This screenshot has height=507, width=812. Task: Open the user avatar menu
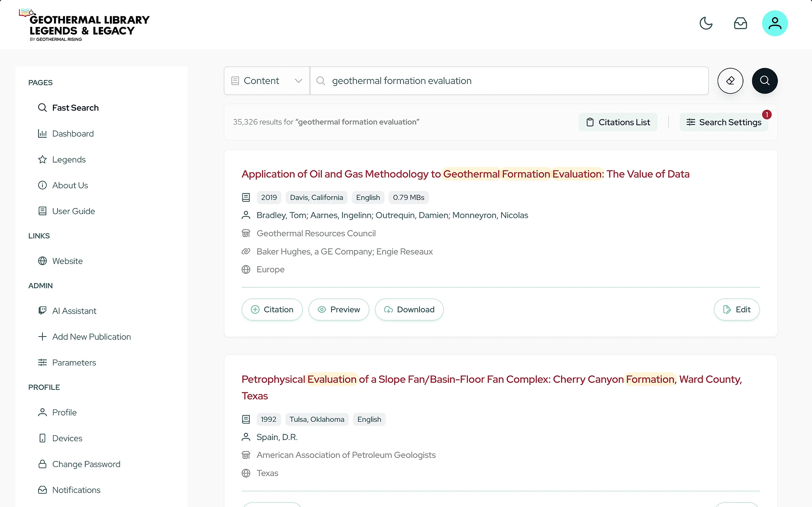(775, 23)
